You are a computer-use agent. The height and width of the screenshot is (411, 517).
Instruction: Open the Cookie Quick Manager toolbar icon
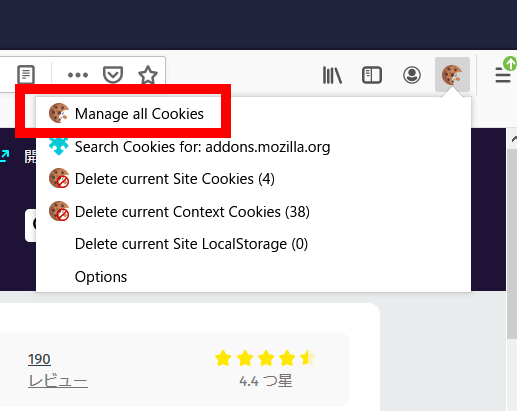452,75
